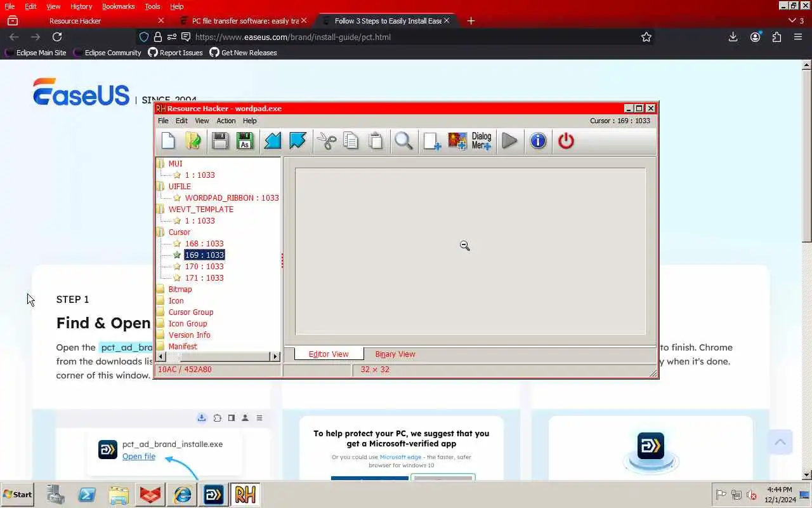Viewport: 812px width, 508px height.
Task: Select the WORDPAD_RIBBON : 1033 resource
Action: tap(232, 197)
